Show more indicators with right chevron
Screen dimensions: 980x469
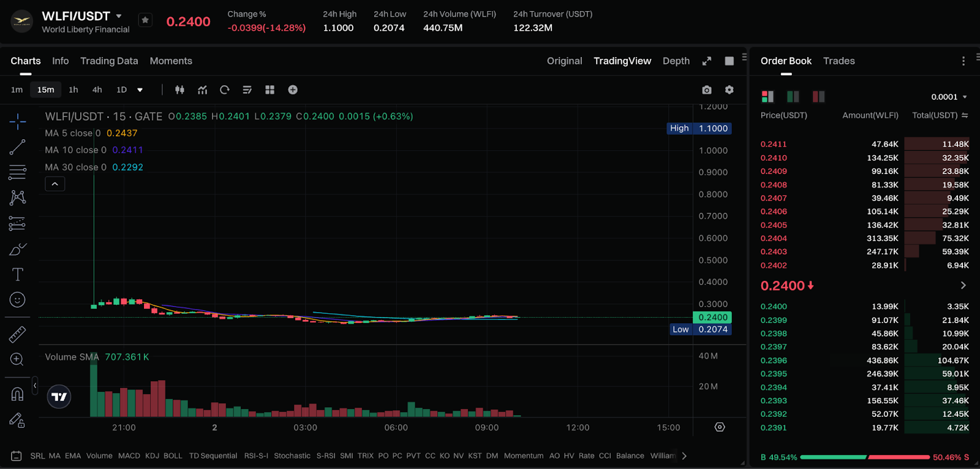tap(684, 456)
